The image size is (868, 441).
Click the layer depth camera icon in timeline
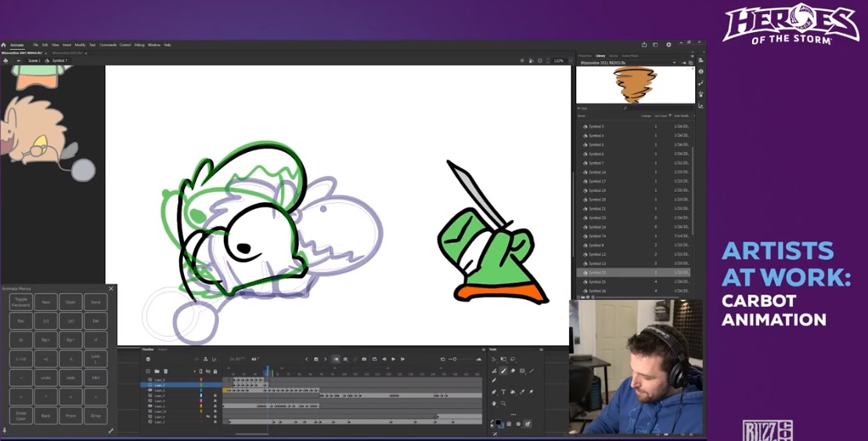[214, 359]
